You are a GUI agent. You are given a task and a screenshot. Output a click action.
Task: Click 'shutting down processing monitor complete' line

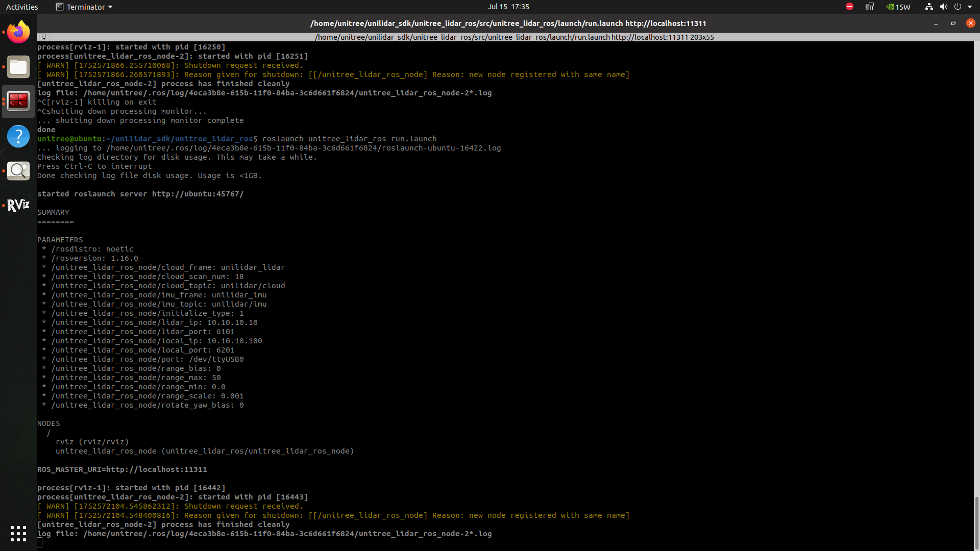(140, 120)
